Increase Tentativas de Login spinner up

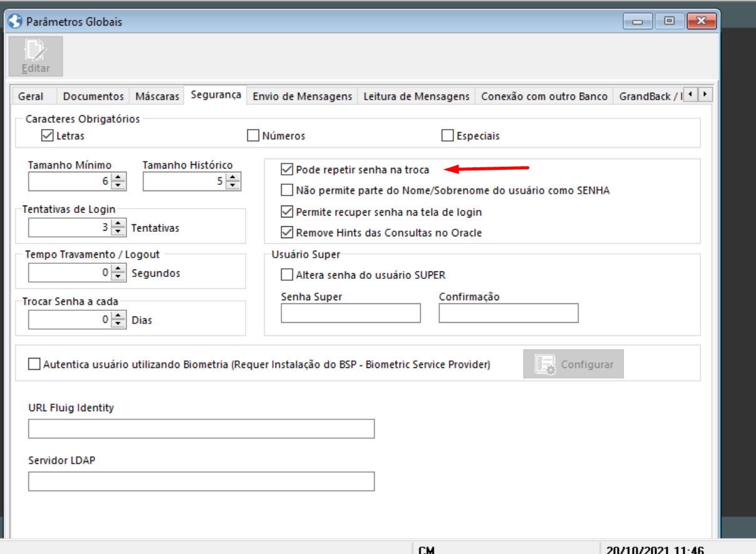point(119,224)
